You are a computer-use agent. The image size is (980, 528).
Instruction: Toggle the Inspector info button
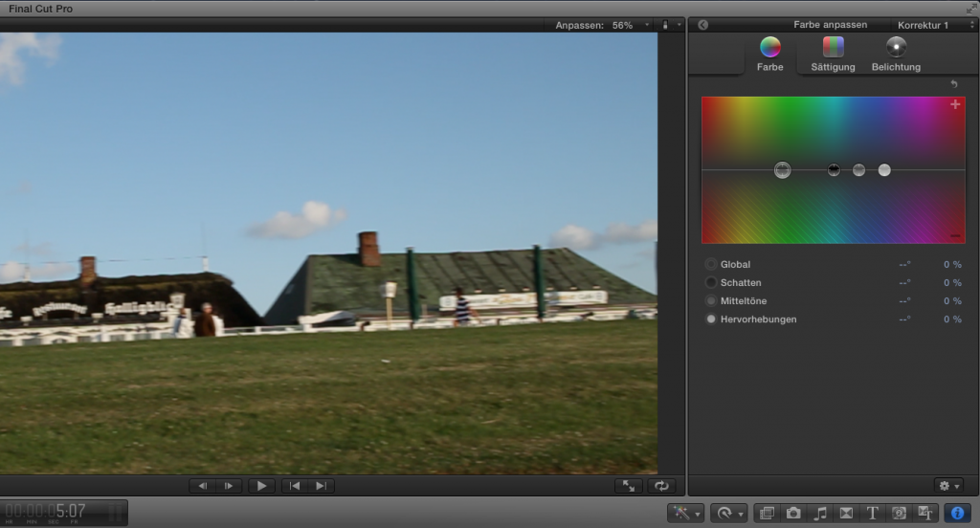pos(957,513)
